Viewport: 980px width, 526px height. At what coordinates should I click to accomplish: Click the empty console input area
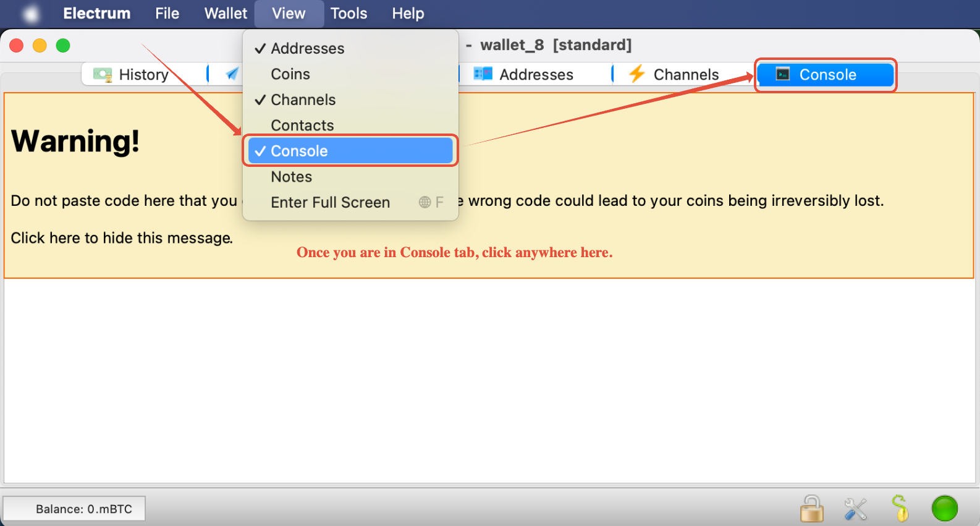coord(489,380)
